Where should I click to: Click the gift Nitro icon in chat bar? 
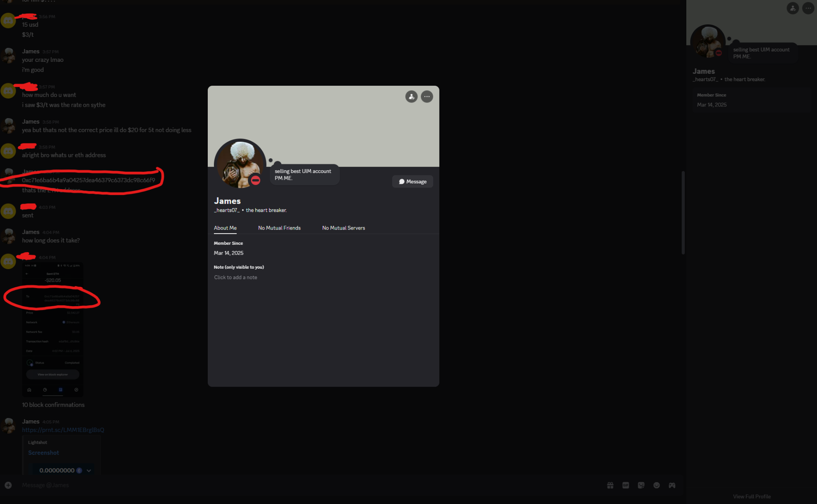(x=610, y=485)
